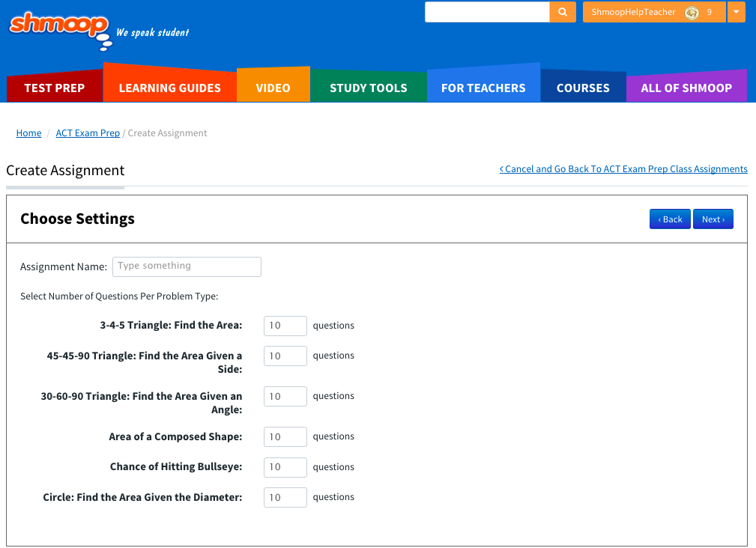Image resolution: width=756 pixels, height=548 pixels.
Task: Click the '3-4-5 Triangle: Find the Area:' label
Action: click(171, 325)
